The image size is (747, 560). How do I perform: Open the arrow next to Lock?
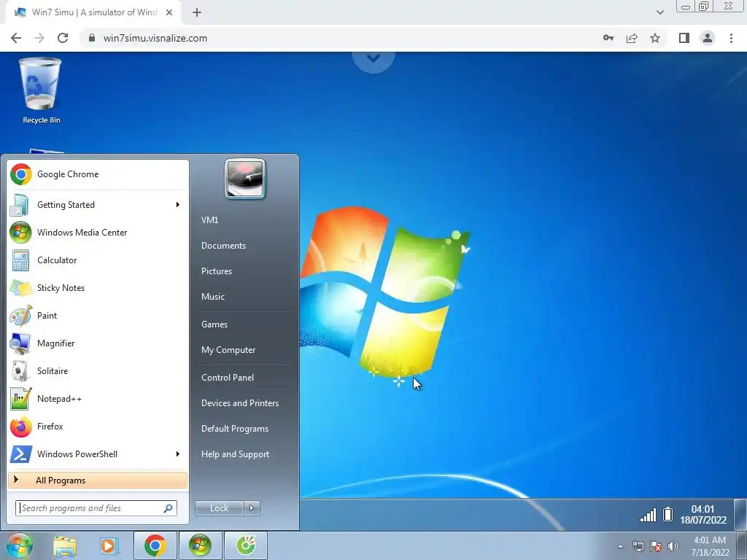(252, 508)
